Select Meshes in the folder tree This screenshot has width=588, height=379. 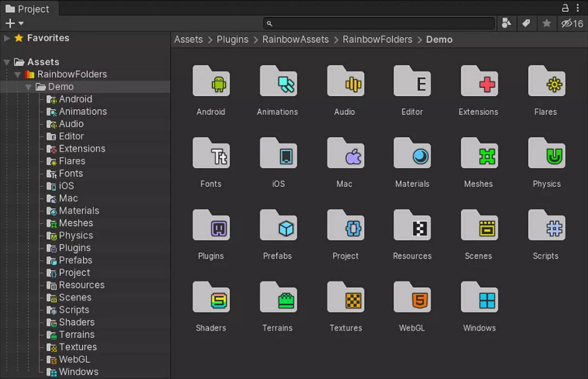(76, 223)
